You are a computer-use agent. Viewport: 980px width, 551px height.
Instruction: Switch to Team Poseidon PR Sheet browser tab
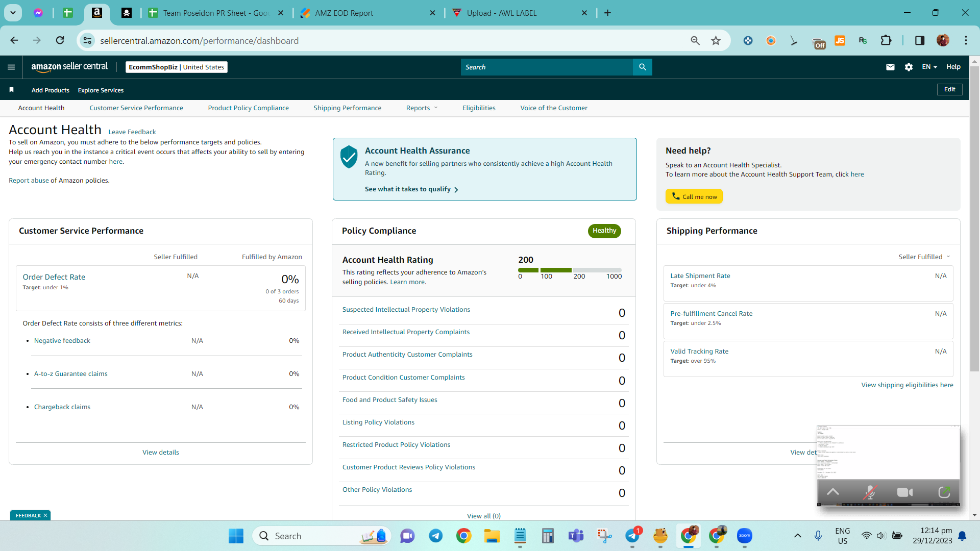214,13
